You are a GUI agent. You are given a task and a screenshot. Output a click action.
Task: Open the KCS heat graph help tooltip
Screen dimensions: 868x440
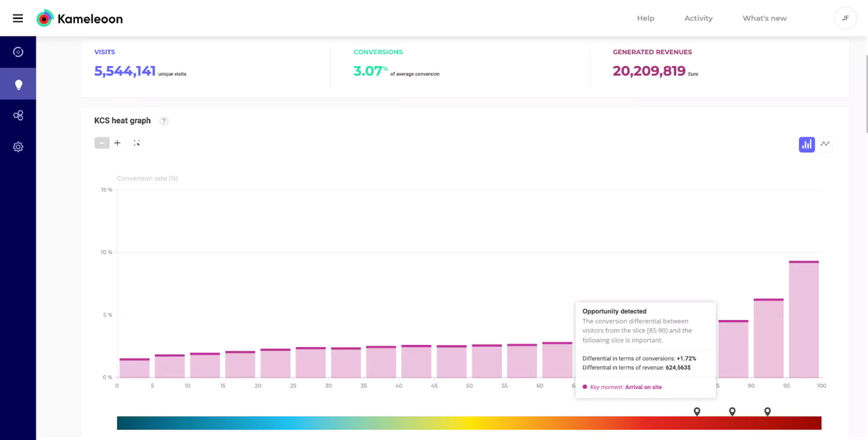pyautogui.click(x=164, y=121)
